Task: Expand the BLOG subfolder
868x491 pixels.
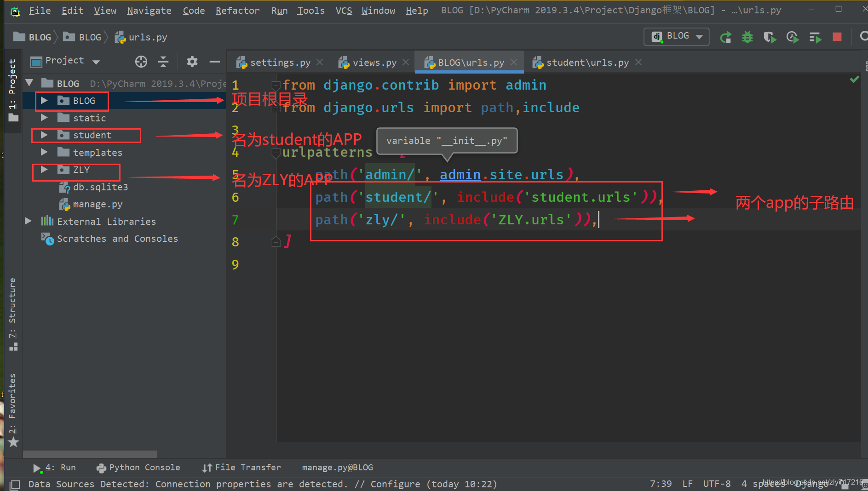Action: (x=44, y=101)
